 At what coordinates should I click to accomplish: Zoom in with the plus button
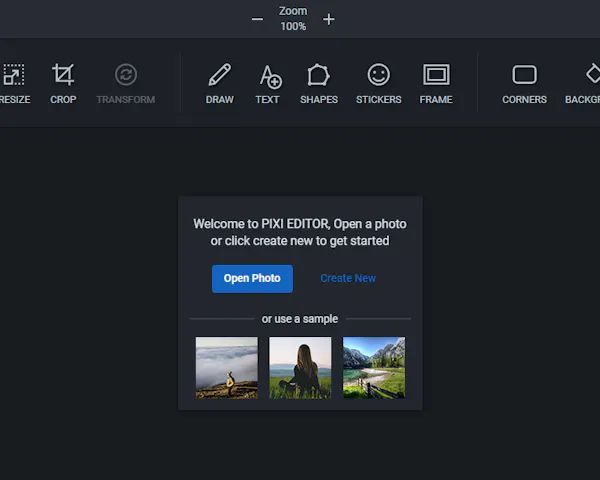click(329, 19)
